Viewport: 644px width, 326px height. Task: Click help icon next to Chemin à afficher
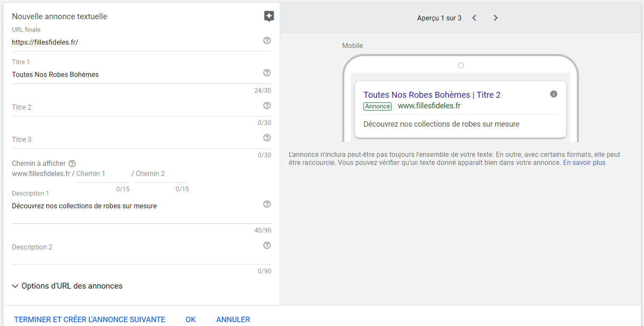click(x=72, y=164)
